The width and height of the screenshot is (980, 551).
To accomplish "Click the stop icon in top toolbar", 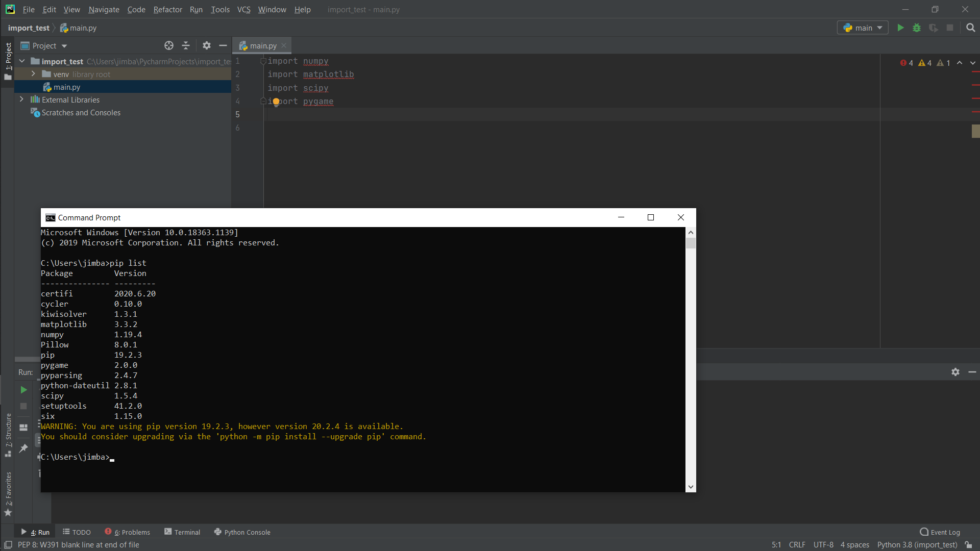I will pyautogui.click(x=950, y=28).
